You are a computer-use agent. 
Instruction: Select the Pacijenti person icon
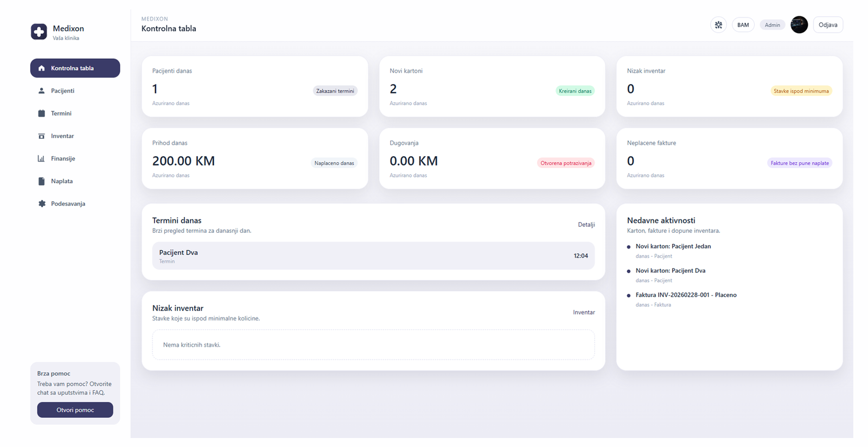click(x=41, y=91)
